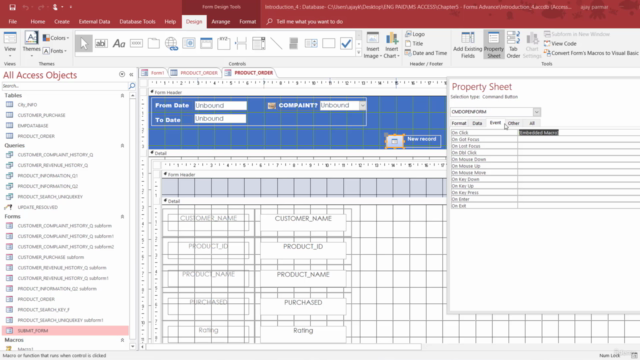This screenshot has width=640, height=360.
Task: Click the Insert Image button
Action: 372,45
